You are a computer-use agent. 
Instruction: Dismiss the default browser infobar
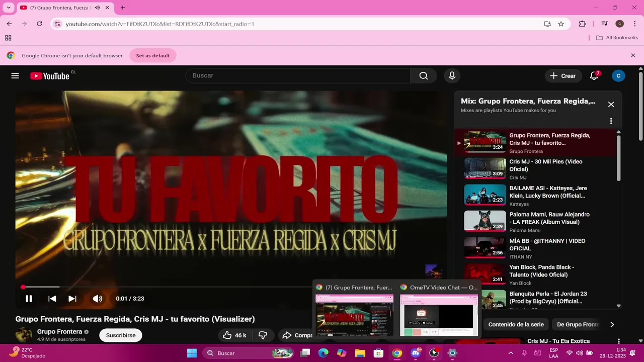coord(633,55)
